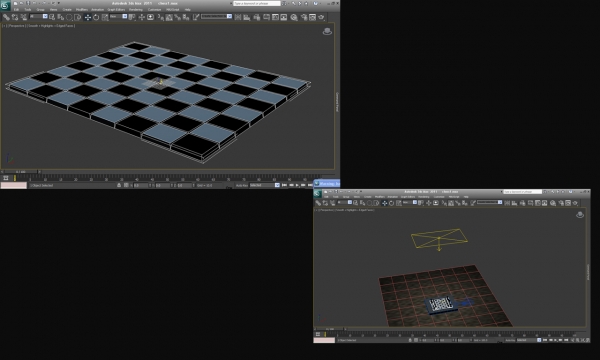The width and height of the screenshot is (600, 360).
Task: Click Align tool in top window
Action: 247,17
